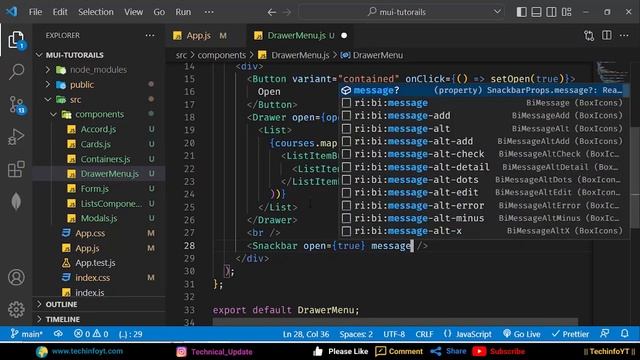640x360 pixels.
Task: Select ri:bi:message-alt-detail suggestion
Action: [x=484, y=167]
